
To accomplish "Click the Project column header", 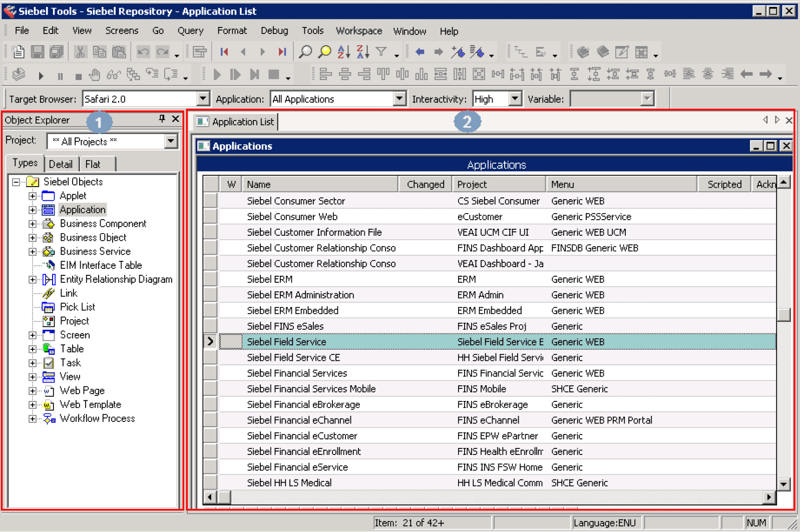I will click(x=499, y=184).
